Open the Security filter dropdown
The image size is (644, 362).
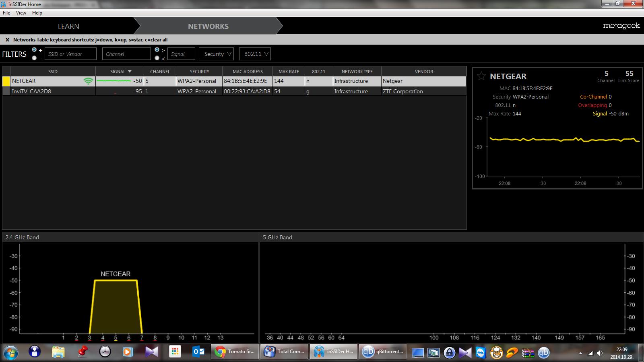216,54
